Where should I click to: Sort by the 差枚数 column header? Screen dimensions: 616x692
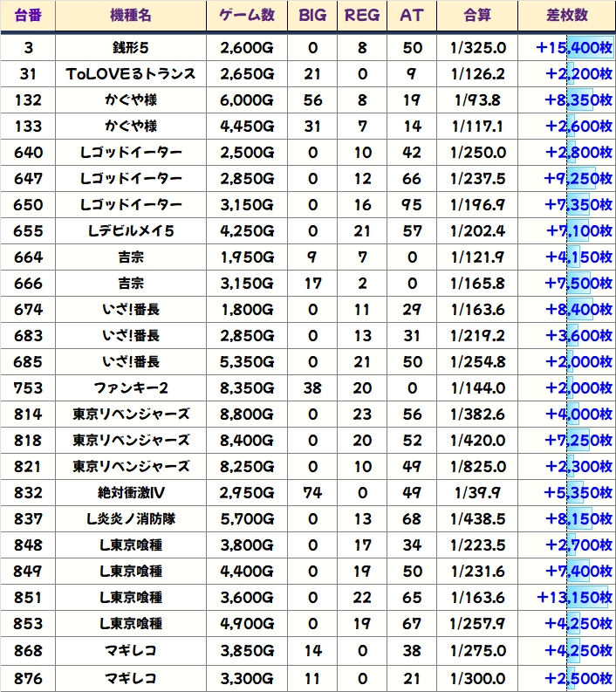coord(566,16)
